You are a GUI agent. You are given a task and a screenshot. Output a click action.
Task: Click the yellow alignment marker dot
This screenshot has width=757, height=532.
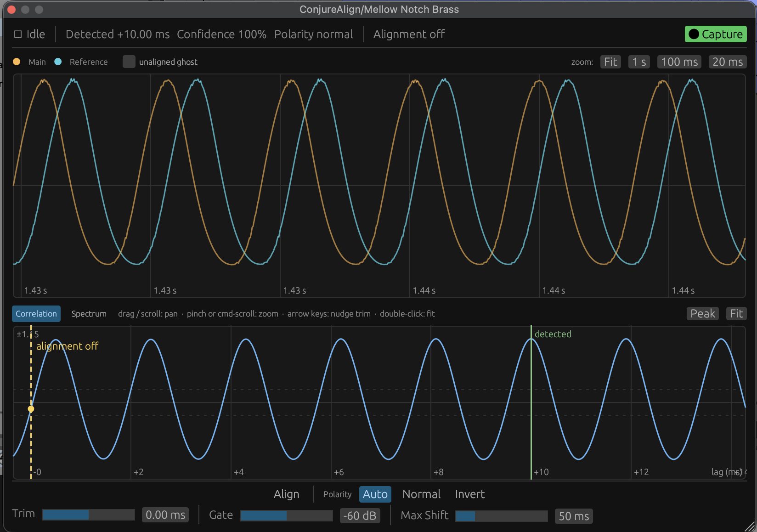click(x=31, y=409)
